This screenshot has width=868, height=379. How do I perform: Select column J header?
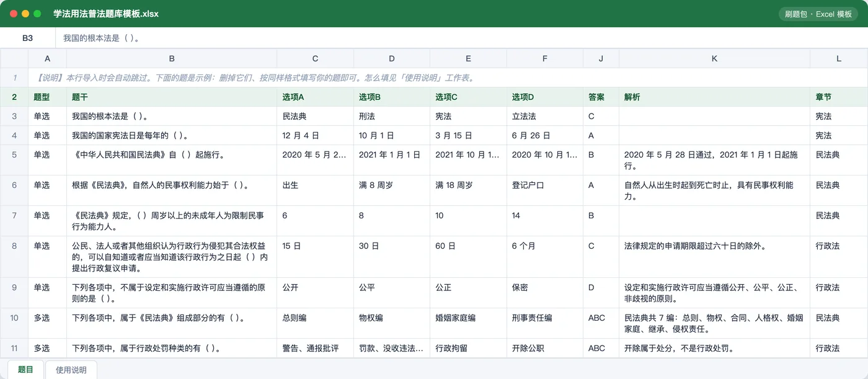tap(601, 59)
